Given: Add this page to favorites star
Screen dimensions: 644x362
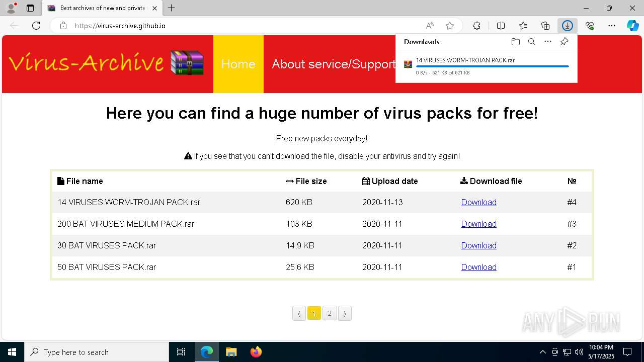Looking at the screenshot, I should point(450,26).
